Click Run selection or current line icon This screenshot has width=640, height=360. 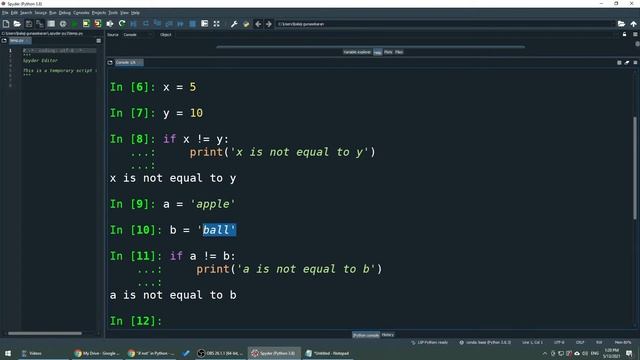pos(110,24)
